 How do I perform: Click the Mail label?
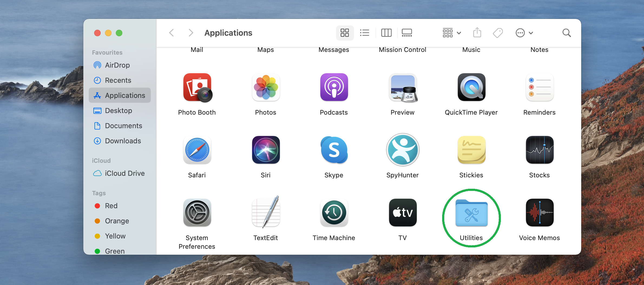[x=197, y=50]
